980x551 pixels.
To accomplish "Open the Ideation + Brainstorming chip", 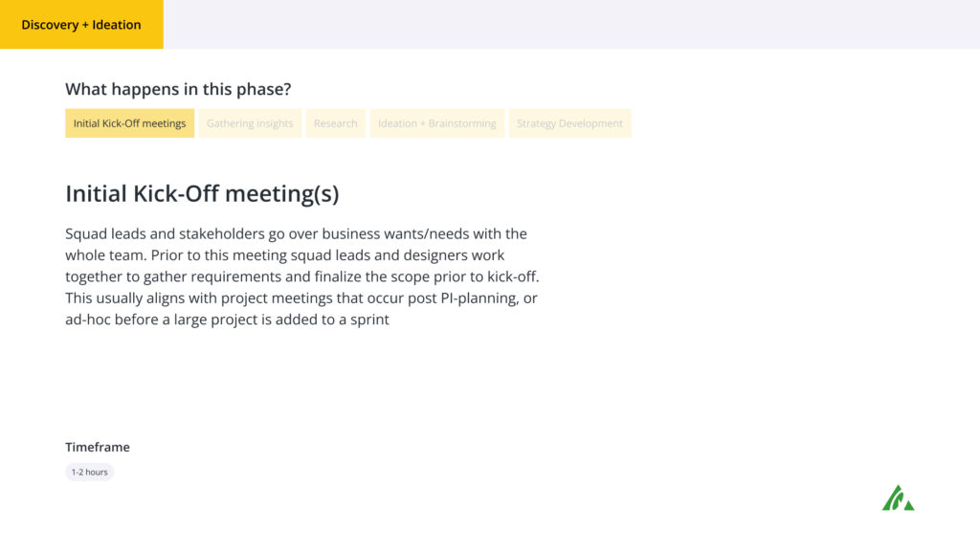I will [x=436, y=123].
